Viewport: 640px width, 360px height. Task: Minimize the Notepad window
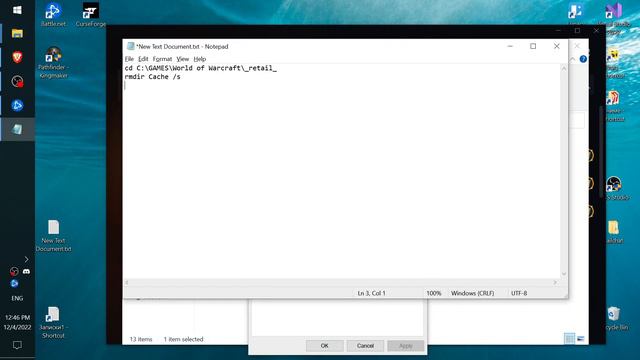pyautogui.click(x=510, y=46)
